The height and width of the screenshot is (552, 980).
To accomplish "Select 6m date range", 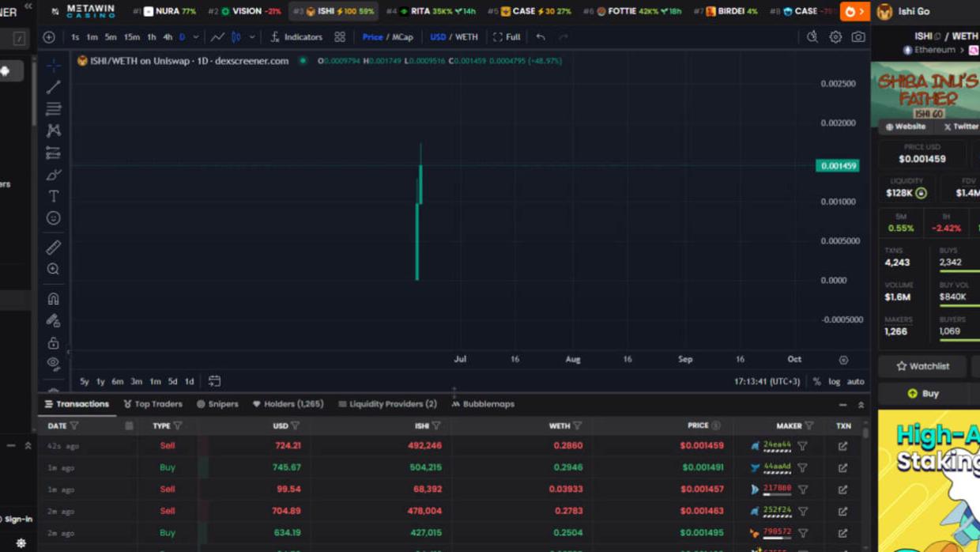I will coord(117,382).
